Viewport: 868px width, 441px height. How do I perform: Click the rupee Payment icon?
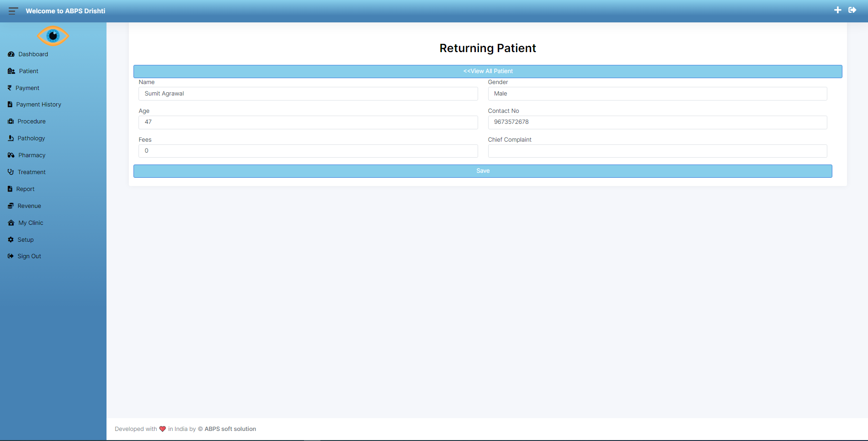10,88
